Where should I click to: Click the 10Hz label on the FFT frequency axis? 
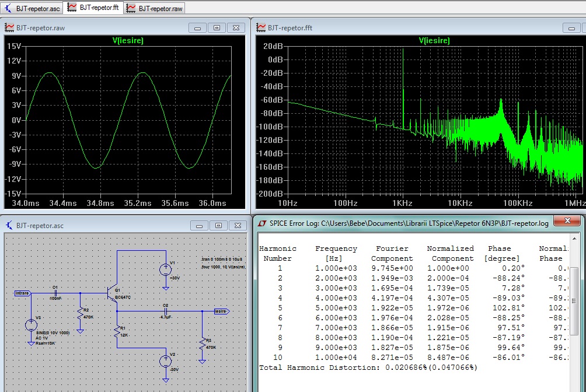click(x=287, y=203)
